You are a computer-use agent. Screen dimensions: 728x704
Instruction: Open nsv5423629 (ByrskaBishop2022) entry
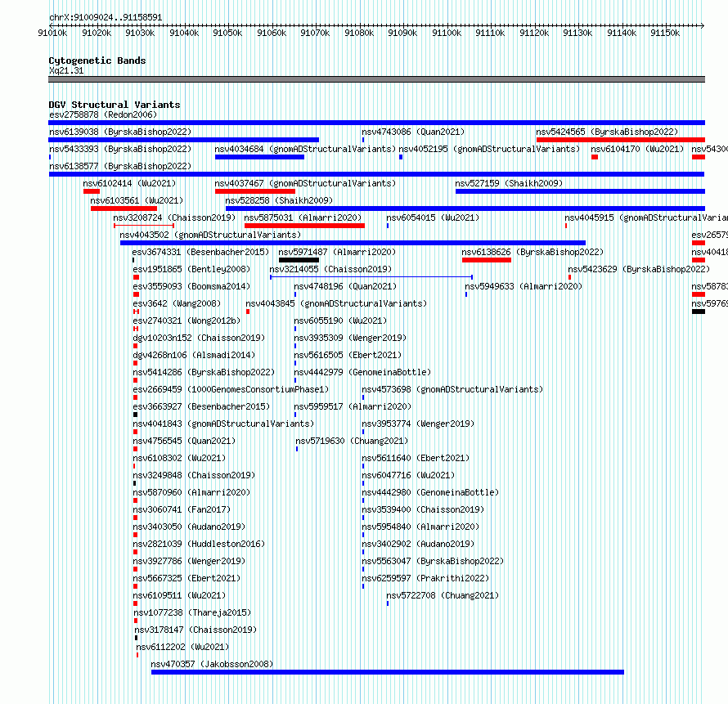pos(639,269)
